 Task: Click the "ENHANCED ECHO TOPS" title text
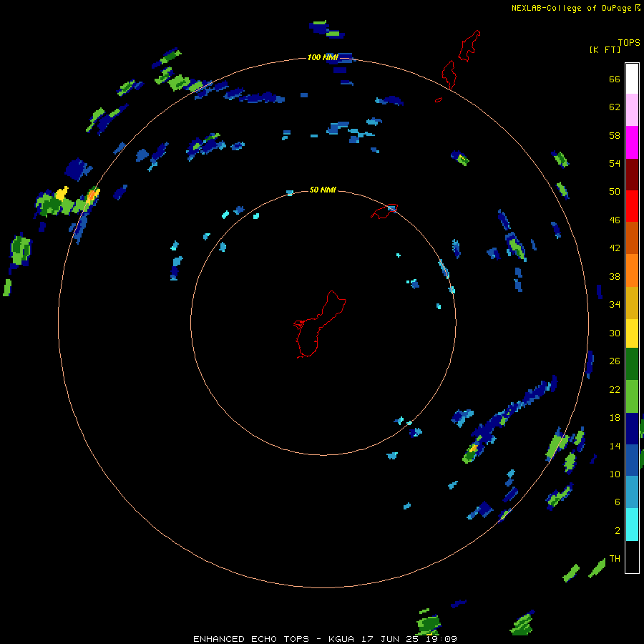coord(251,639)
